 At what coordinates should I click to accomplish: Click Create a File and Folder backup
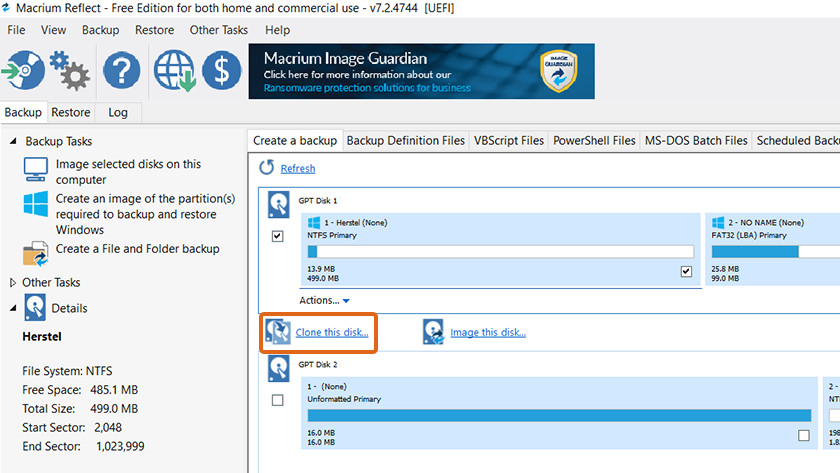tap(138, 249)
